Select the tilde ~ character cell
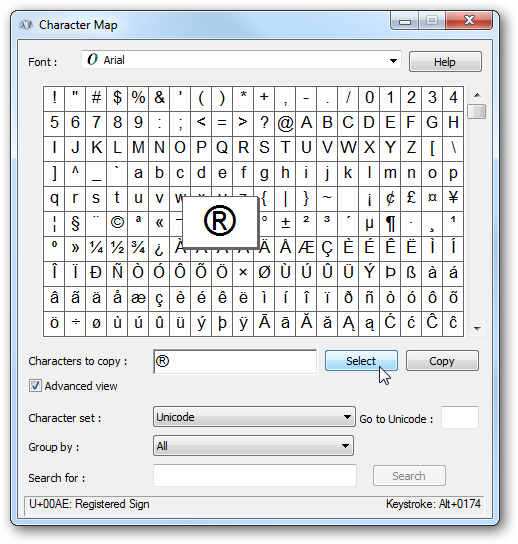 point(327,198)
